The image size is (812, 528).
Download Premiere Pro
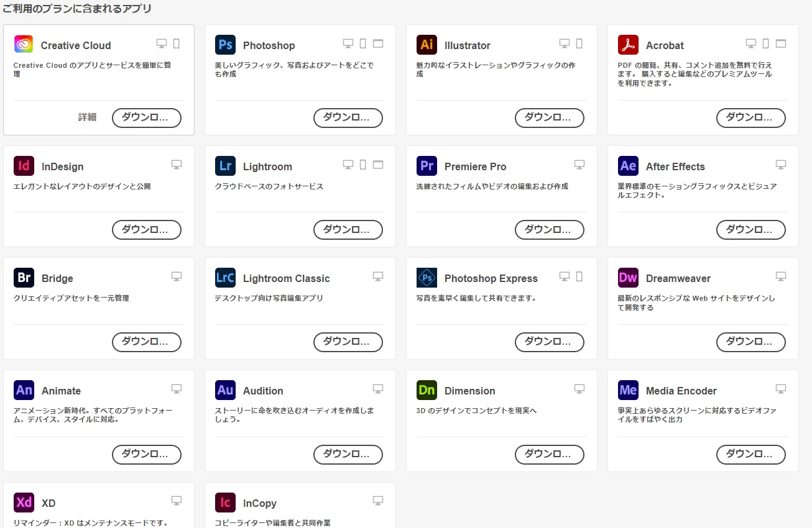click(x=550, y=230)
